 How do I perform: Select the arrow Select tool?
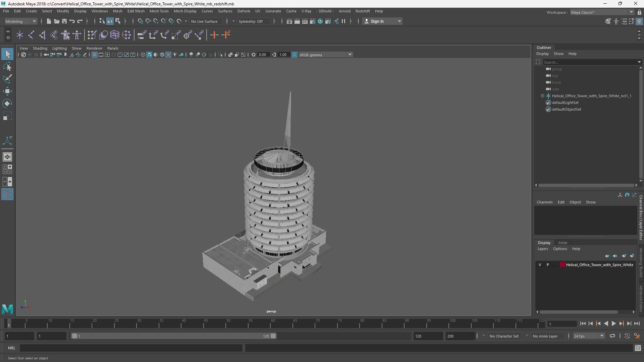tap(7, 54)
